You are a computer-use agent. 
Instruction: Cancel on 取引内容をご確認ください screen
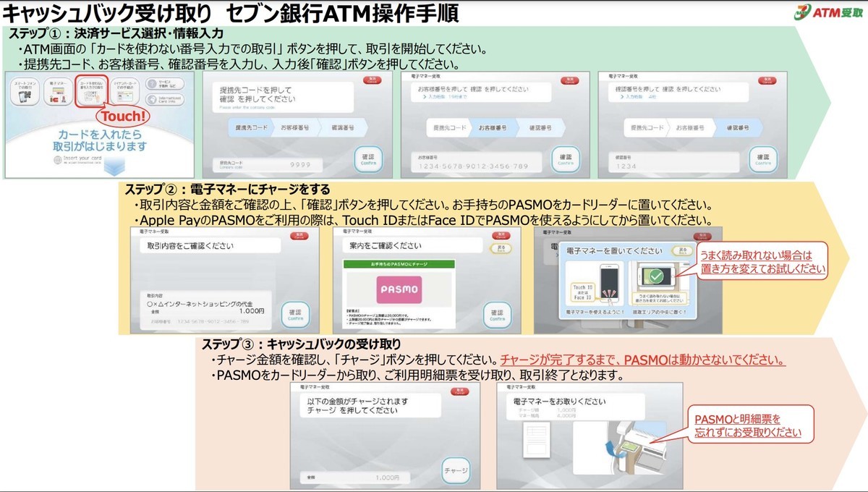click(x=299, y=235)
